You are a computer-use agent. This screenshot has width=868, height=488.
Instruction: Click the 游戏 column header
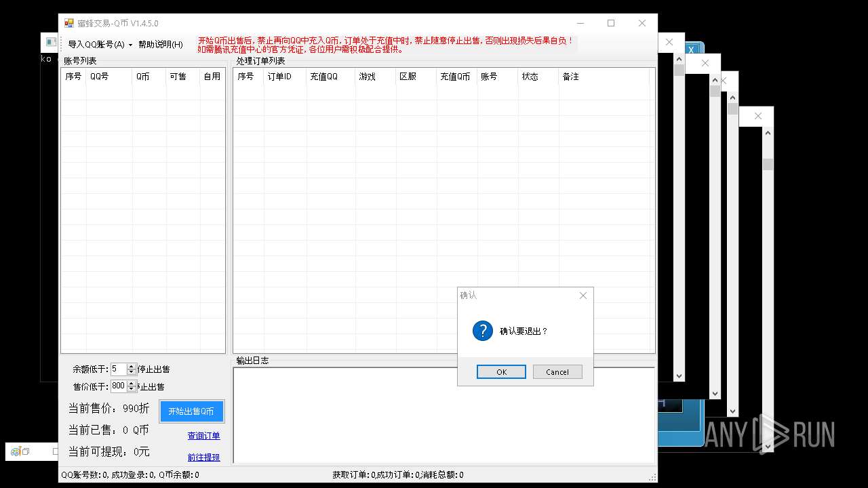pos(376,77)
